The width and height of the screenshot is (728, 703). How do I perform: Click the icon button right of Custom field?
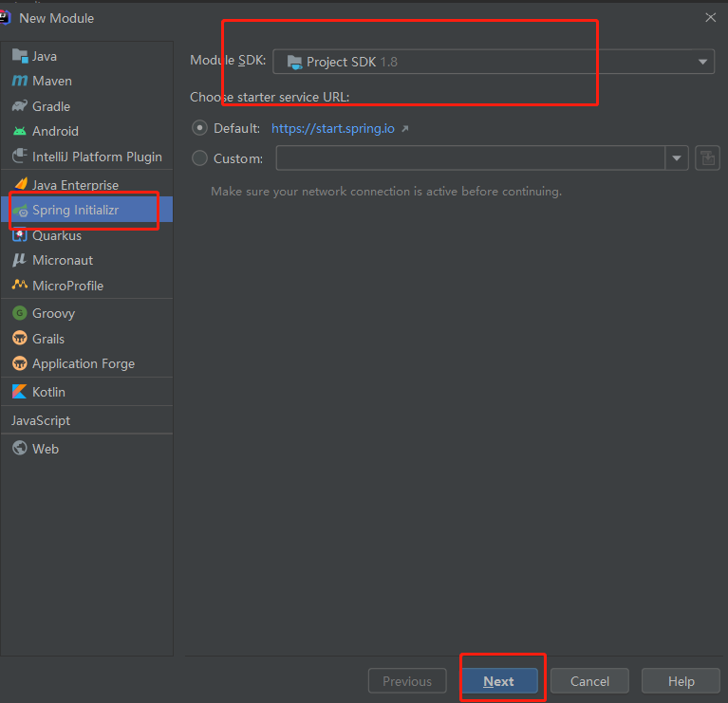click(x=707, y=158)
